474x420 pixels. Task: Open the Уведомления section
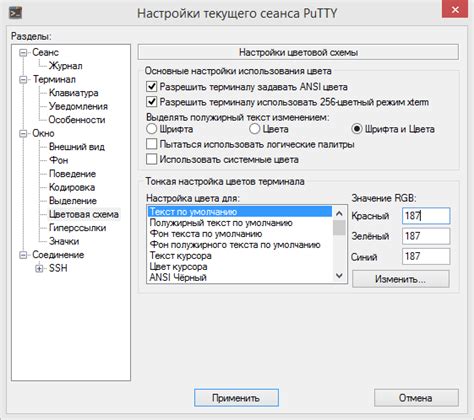(x=78, y=106)
